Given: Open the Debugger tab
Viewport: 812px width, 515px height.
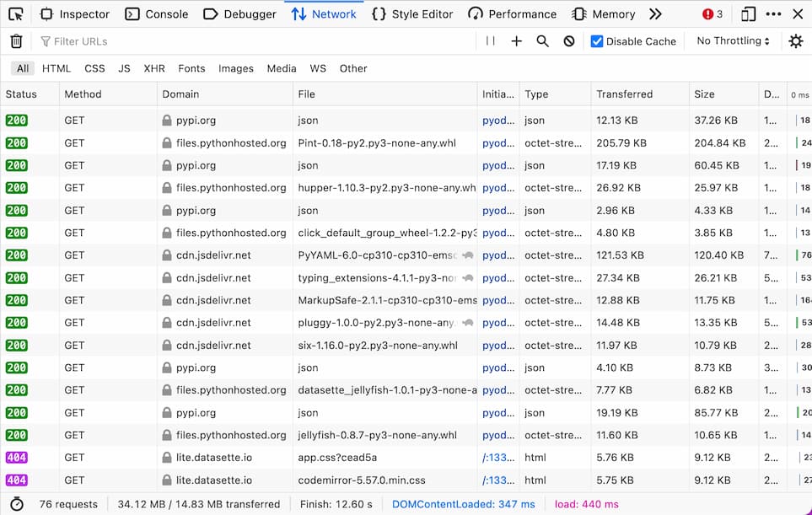Looking at the screenshot, I should [239, 14].
